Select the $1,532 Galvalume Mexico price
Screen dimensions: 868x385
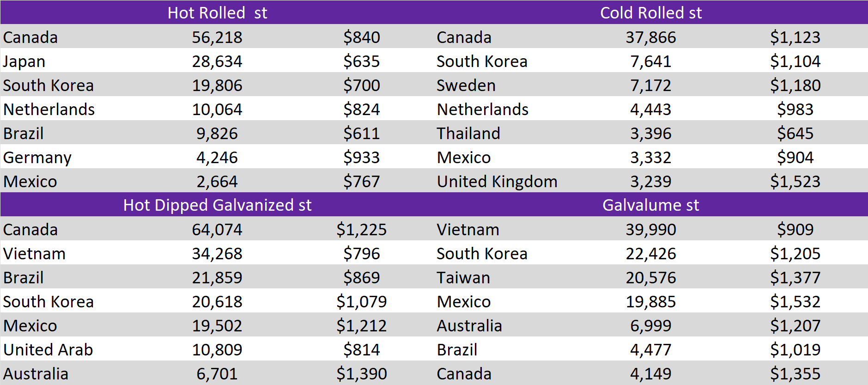[795, 302]
